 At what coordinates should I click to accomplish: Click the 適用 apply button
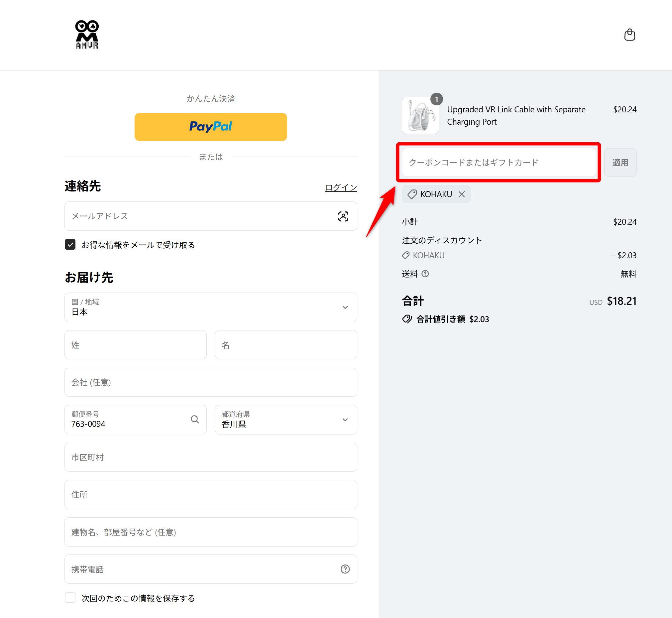[x=620, y=163]
